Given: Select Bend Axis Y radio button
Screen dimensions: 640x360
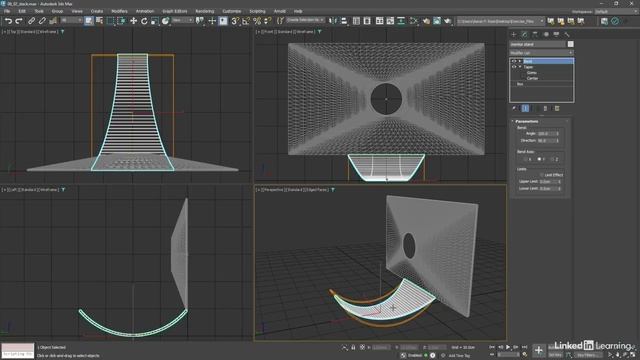Looking at the screenshot, I should point(539,159).
